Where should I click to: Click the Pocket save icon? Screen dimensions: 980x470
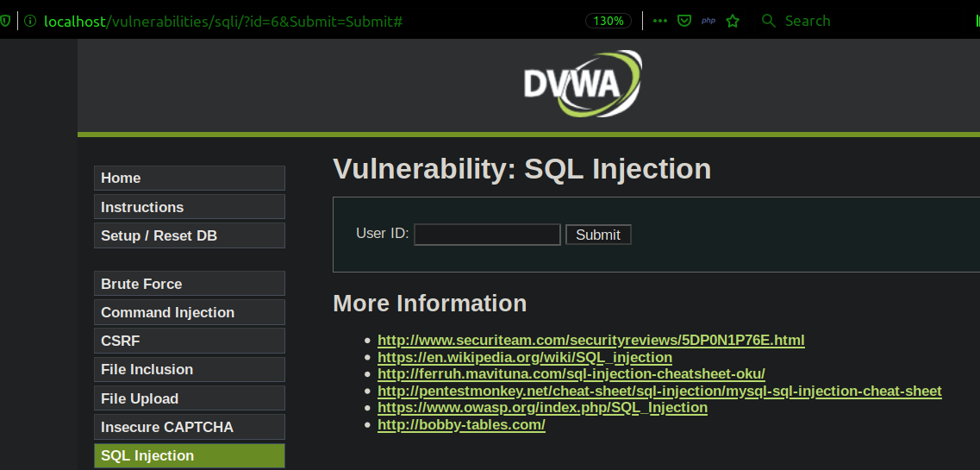(x=684, y=22)
